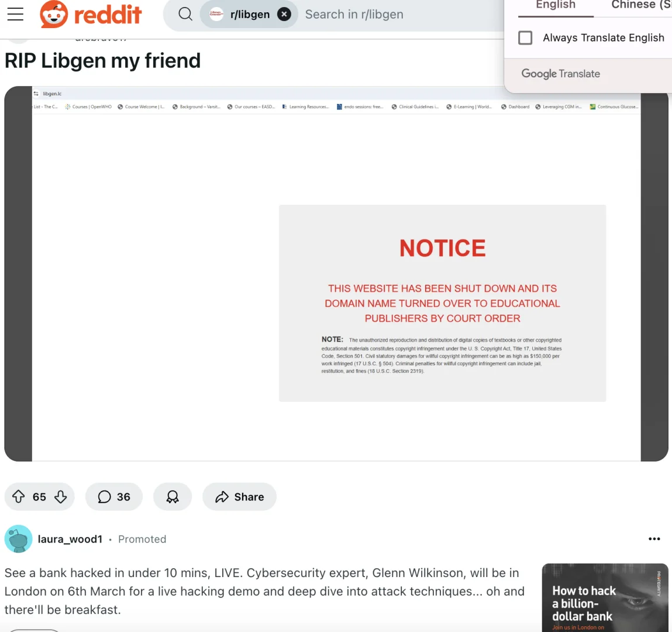The height and width of the screenshot is (632, 672).
Task: Remove the r/libgen search filter
Action: (284, 14)
